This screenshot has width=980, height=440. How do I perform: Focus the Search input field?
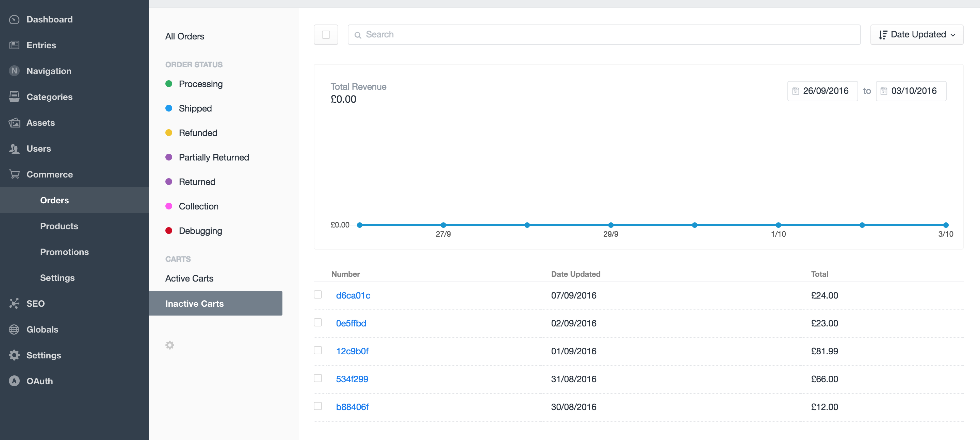(x=604, y=35)
